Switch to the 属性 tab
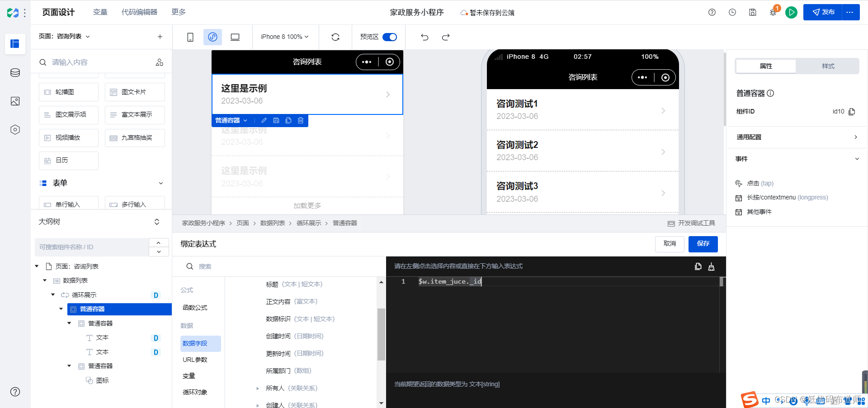This screenshot has width=868, height=408. tap(766, 66)
